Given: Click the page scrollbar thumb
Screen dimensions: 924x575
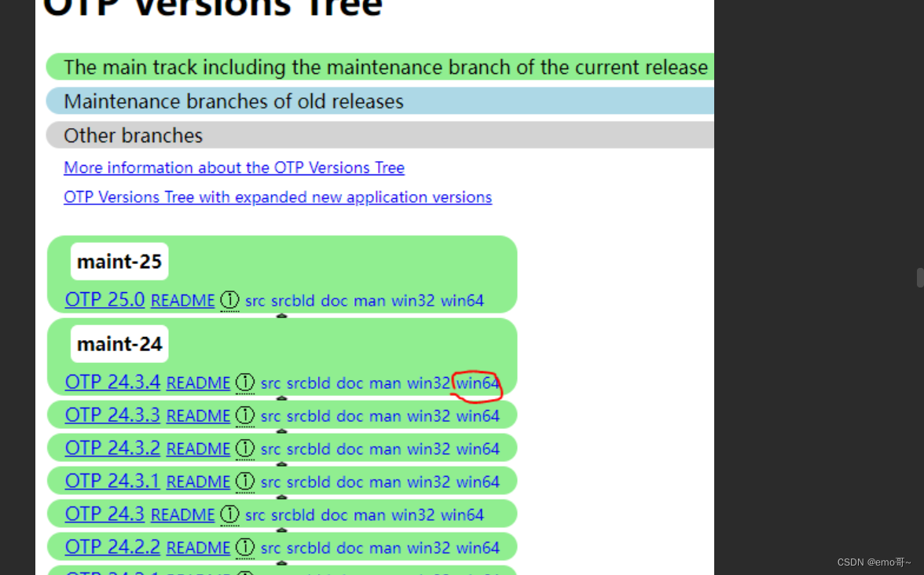Looking at the screenshot, I should [x=920, y=277].
